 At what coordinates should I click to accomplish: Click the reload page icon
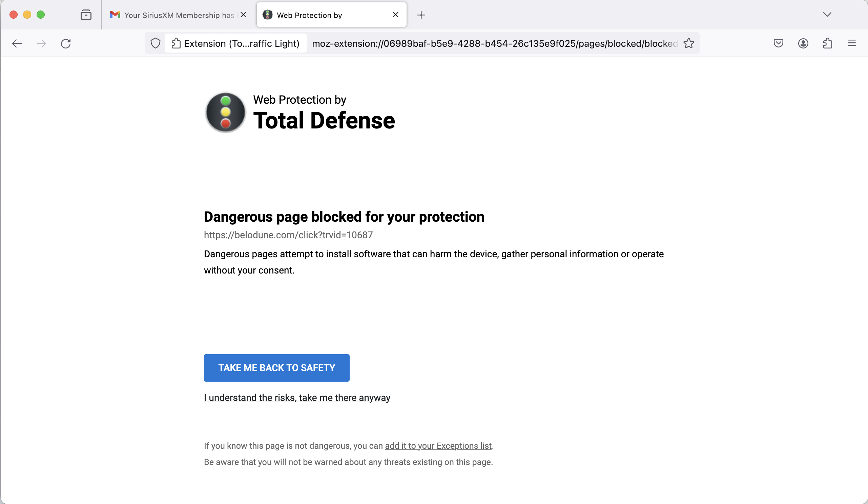pyautogui.click(x=66, y=43)
